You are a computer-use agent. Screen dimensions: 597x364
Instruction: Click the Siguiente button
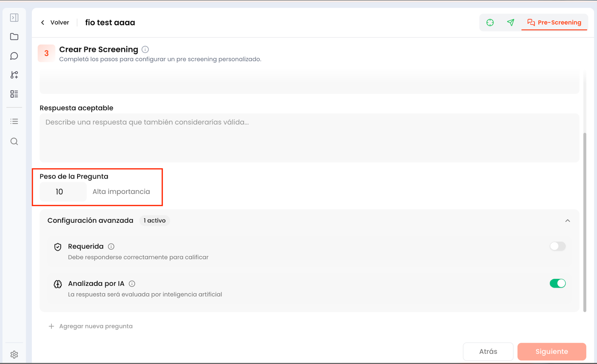pos(552,351)
